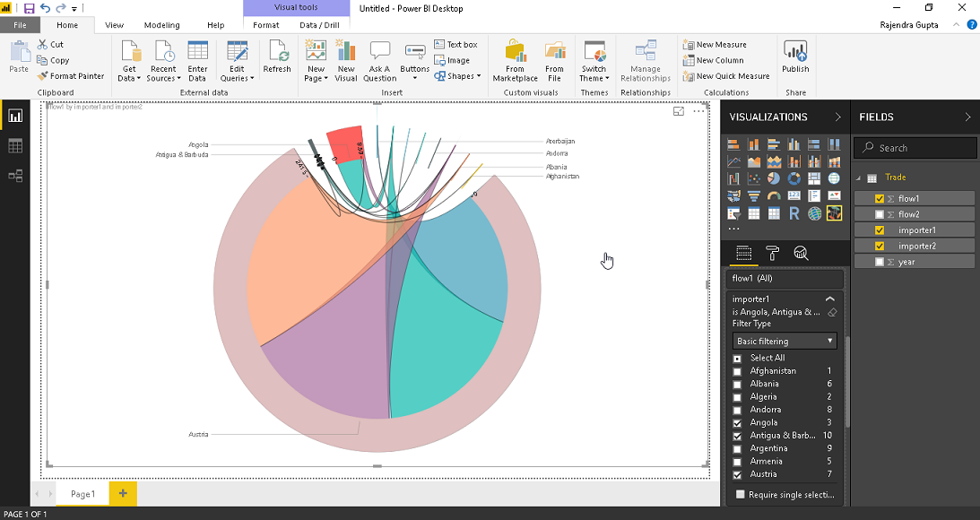Refresh the data
This screenshot has height=520, width=980.
tap(277, 56)
